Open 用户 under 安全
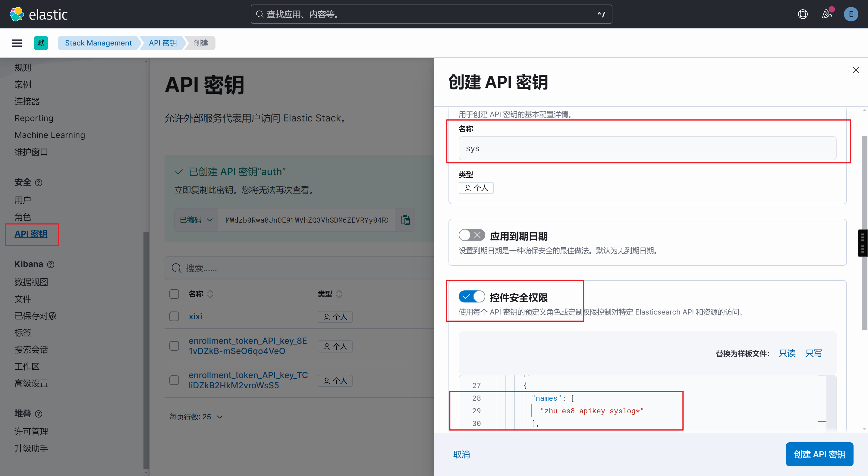 coord(23,200)
